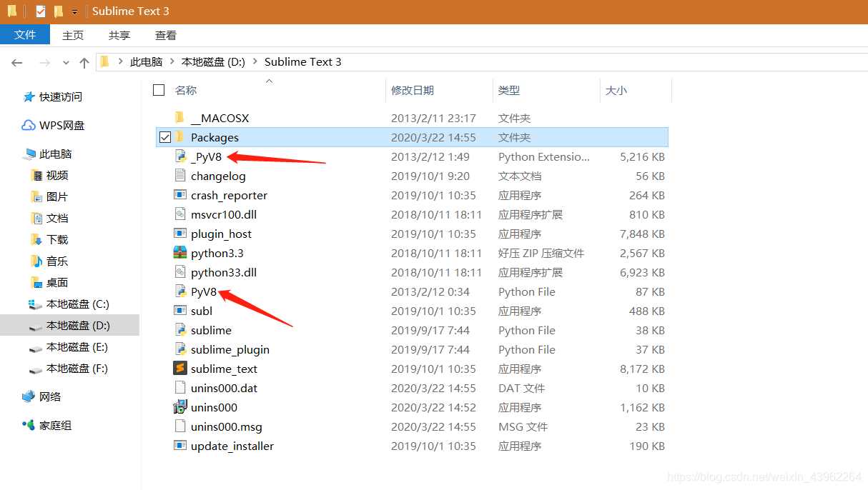Select the msvcr100.dll file icon

179,214
